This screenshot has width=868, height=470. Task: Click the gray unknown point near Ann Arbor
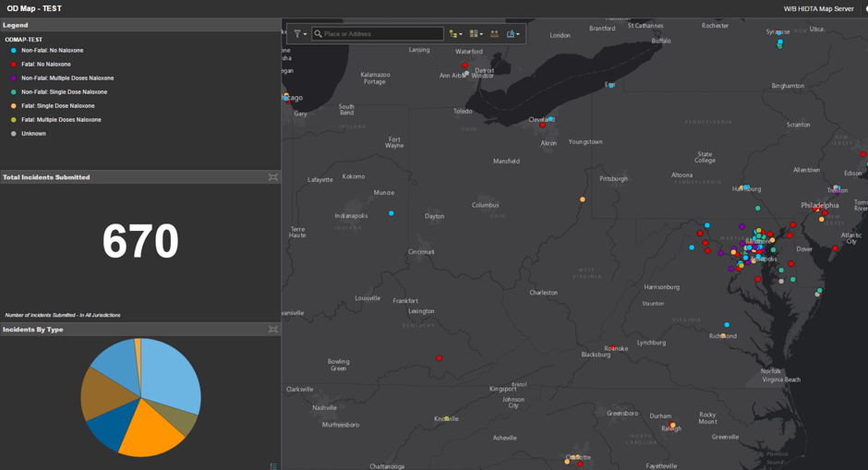tap(466, 73)
